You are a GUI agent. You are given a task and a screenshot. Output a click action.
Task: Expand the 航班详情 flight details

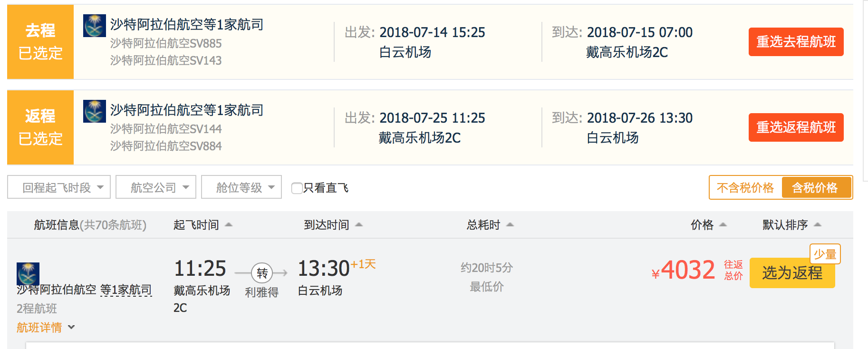(46, 327)
